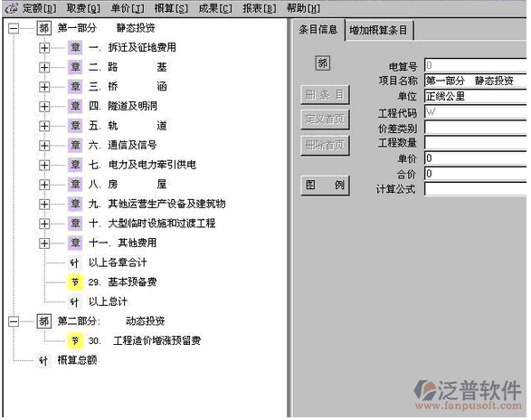Screen dimensions: 531x420
Task: Click the 计 icon beside 概算总额
Action: pyautogui.click(x=43, y=360)
